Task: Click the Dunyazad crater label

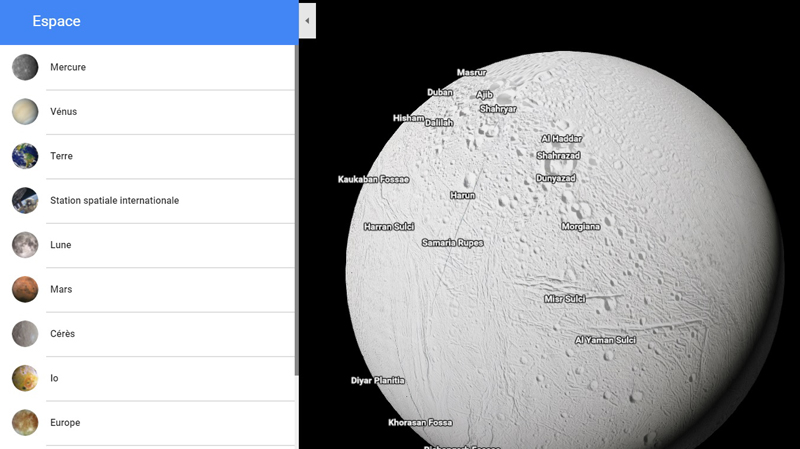Action: [x=556, y=178]
